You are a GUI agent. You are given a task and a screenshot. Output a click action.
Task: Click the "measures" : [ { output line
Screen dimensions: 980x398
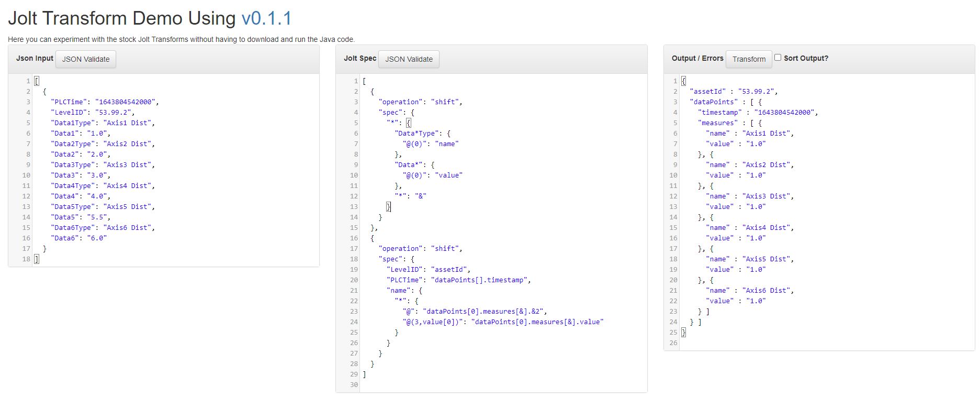click(x=730, y=123)
